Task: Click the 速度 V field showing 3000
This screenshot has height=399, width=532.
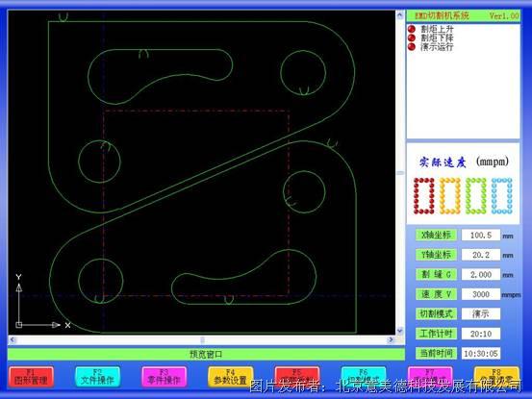Action: (481, 294)
